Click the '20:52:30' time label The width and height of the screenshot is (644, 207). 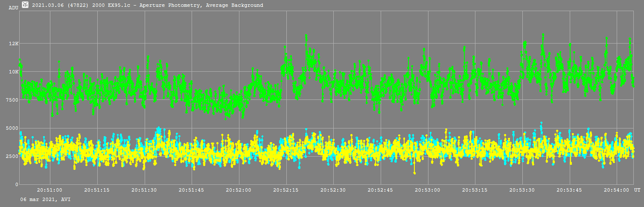(333, 191)
